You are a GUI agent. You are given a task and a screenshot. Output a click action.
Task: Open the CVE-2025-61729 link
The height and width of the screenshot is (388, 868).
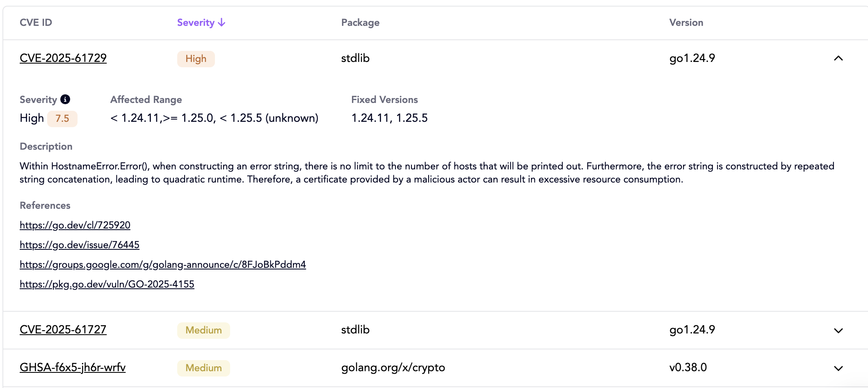point(63,58)
